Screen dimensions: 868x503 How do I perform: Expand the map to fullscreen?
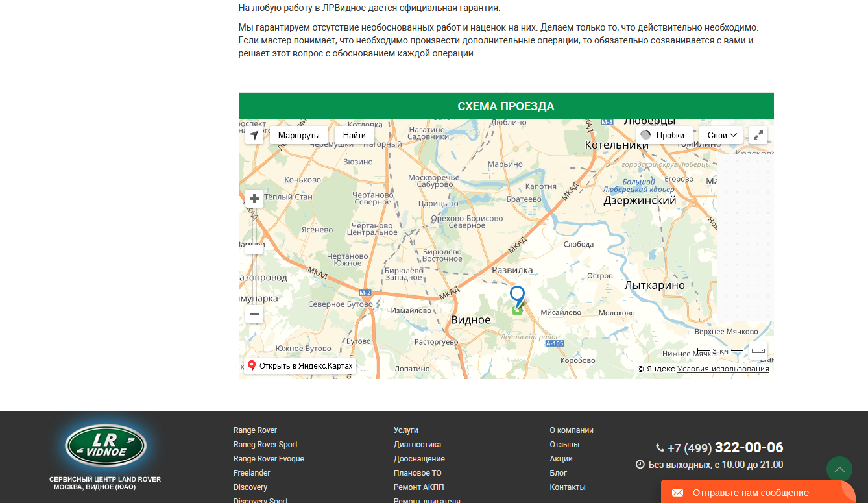758,135
